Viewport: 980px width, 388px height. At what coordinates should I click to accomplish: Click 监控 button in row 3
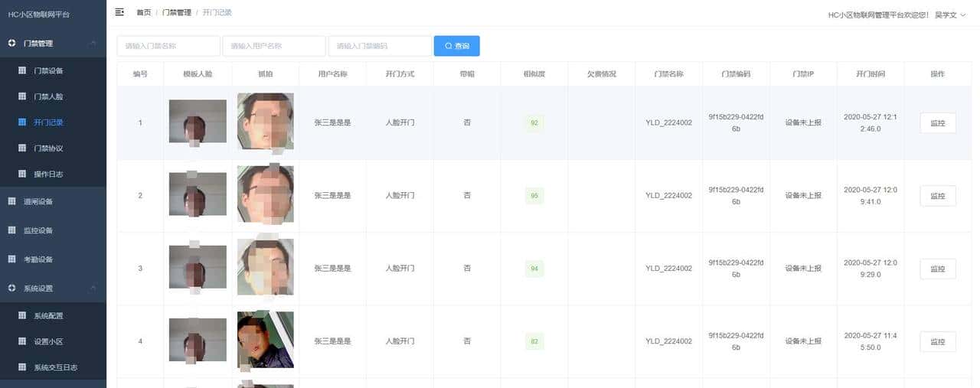937,269
